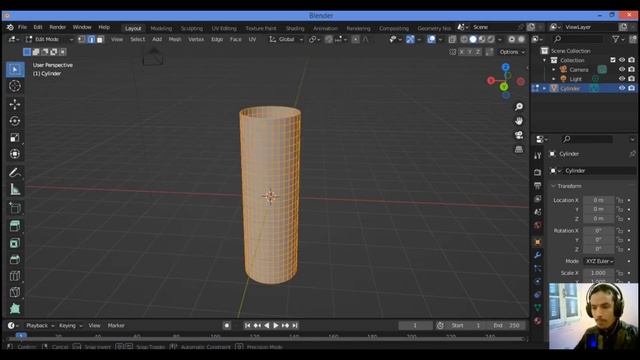Open Global transform orientation dropdown
The image size is (640, 360).
click(286, 39)
